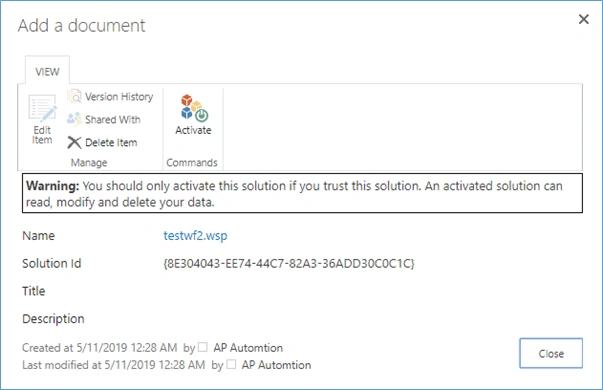The width and height of the screenshot is (603, 390).
Task: Click the Commands group label
Action: [x=192, y=163]
